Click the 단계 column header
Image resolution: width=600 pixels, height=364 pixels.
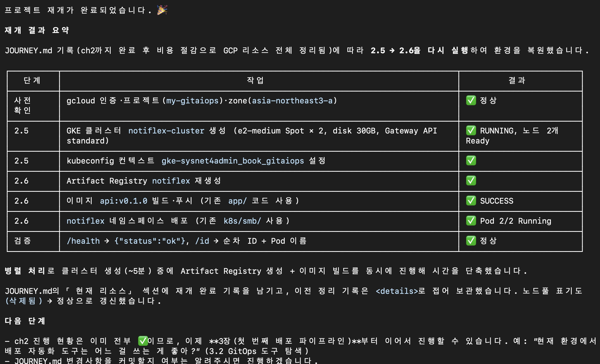pos(32,80)
